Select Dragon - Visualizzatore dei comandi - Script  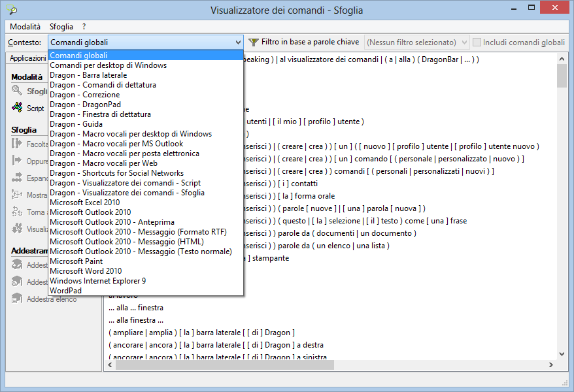coord(146,183)
